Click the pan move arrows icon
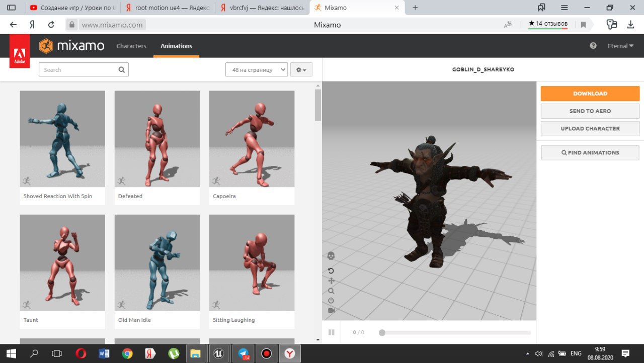 click(x=331, y=281)
